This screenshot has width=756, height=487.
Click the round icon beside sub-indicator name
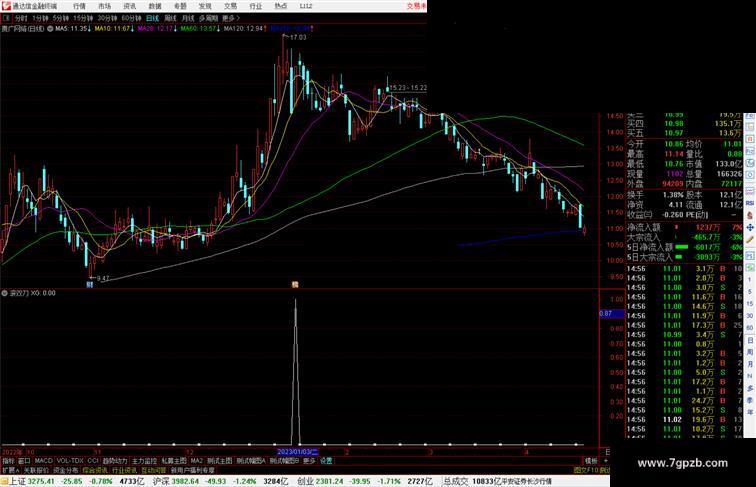click(4, 293)
